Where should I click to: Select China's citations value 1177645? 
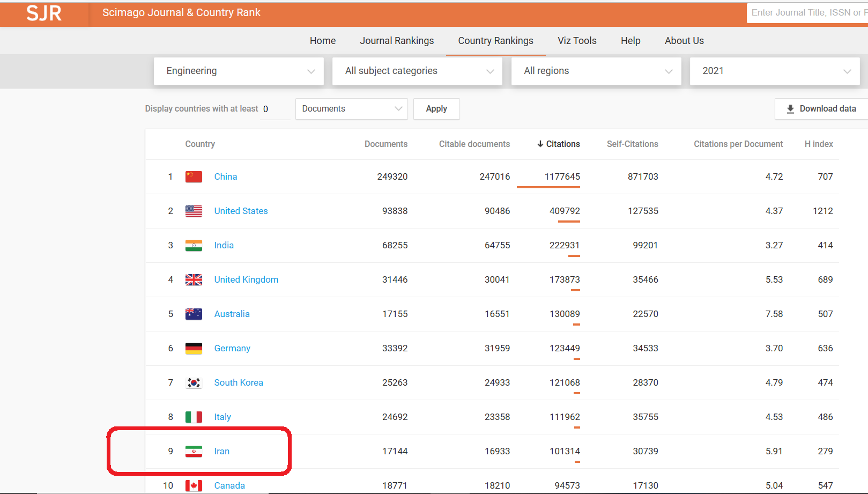(x=562, y=176)
